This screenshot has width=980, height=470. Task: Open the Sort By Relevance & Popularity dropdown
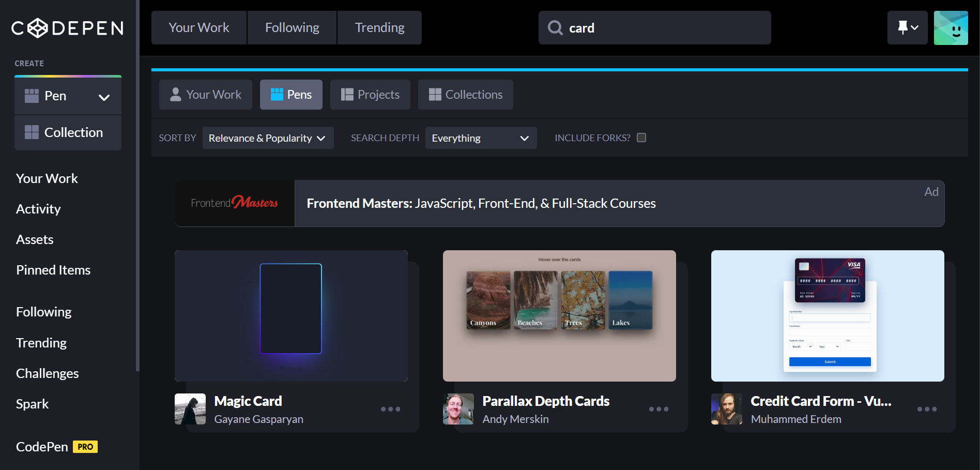click(267, 138)
